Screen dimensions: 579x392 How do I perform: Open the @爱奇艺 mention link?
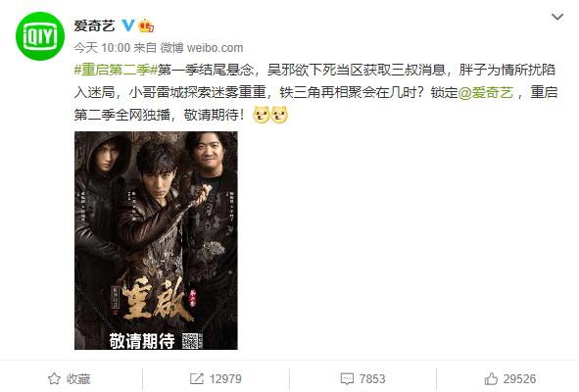click(x=486, y=92)
